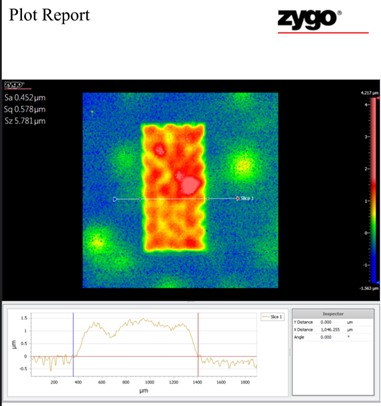
Task: Click the Slice 1 end handle triangle
Action: (x=237, y=198)
